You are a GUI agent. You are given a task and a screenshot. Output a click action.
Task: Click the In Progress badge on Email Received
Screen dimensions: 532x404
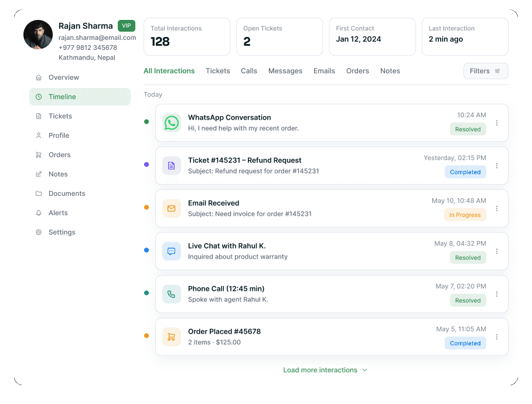465,215
